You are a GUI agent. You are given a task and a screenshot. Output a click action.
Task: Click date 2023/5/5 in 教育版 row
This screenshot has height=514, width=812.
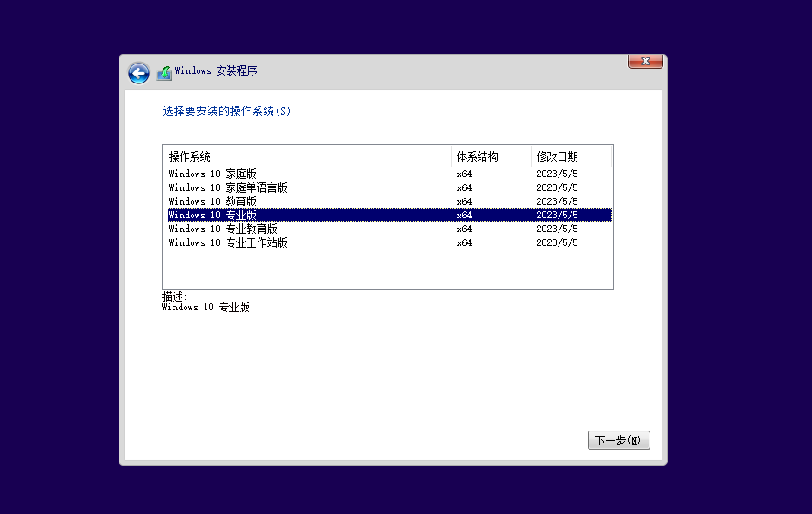(x=557, y=201)
